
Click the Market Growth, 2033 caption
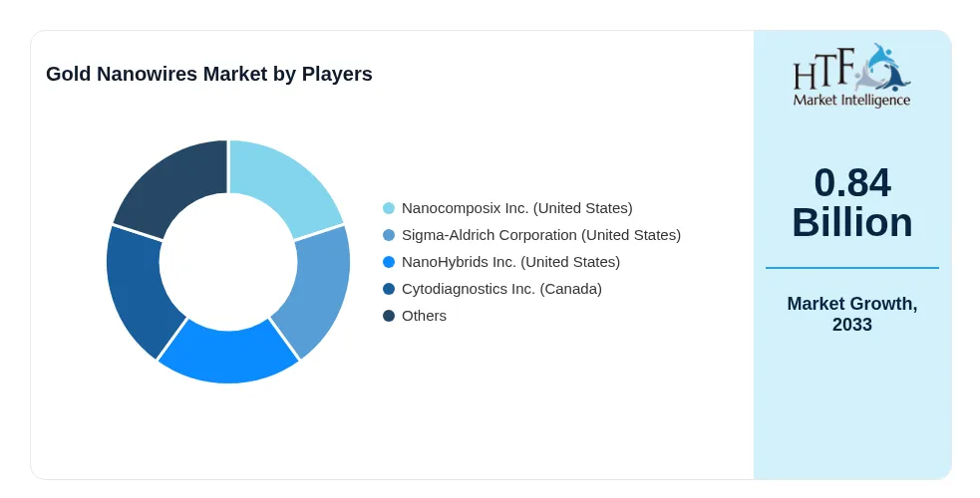[x=851, y=314]
